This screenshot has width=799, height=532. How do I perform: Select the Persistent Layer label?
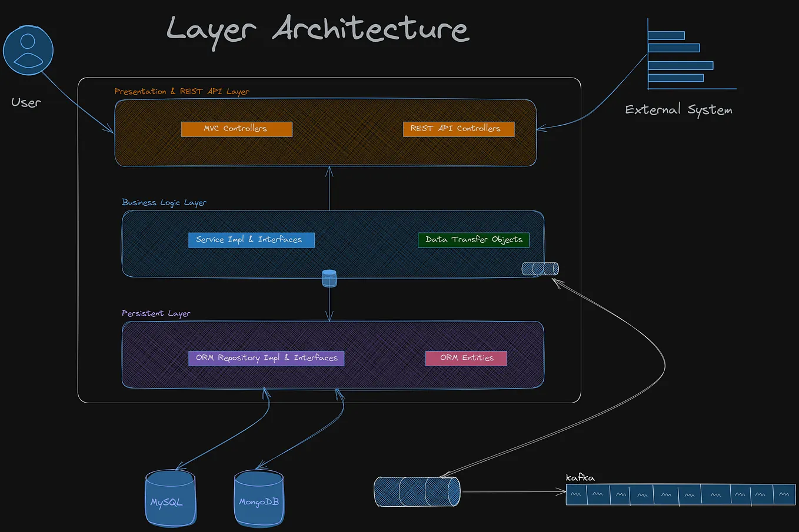click(156, 313)
